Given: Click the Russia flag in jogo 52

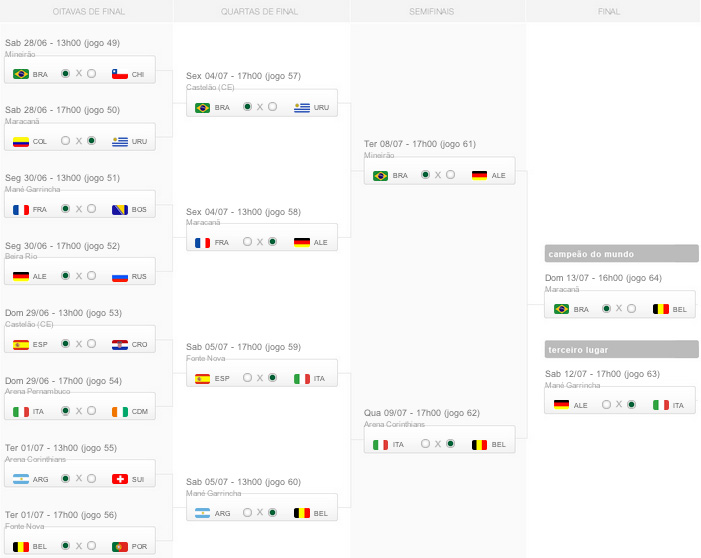Looking at the screenshot, I should point(120,276).
